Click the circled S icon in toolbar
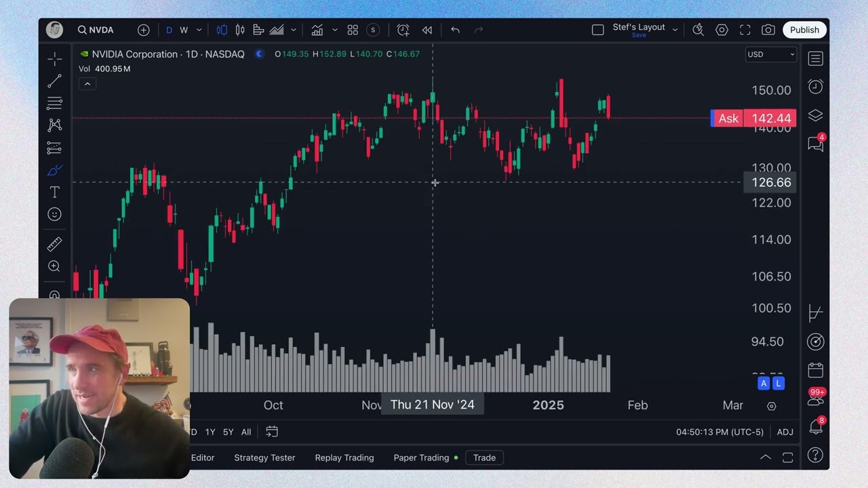868x488 pixels. (x=373, y=30)
